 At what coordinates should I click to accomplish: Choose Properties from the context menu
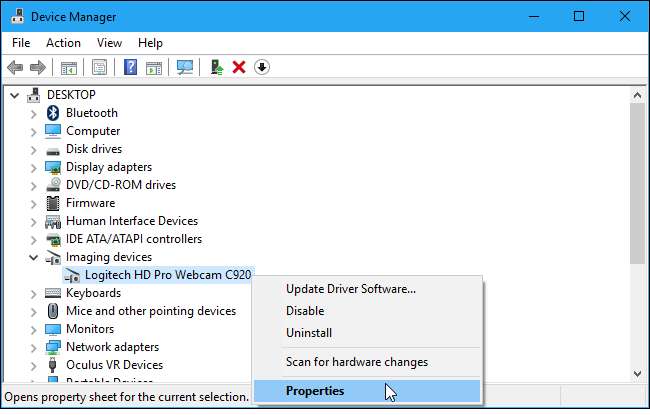367,391
